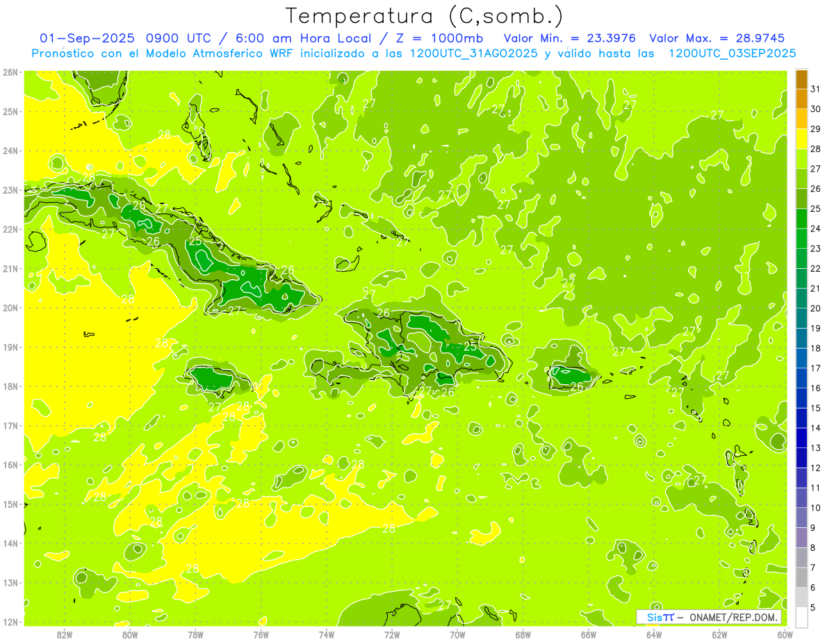834x644 pixels.
Task: Click the longitude axis label "66W"
Action: pyautogui.click(x=588, y=634)
